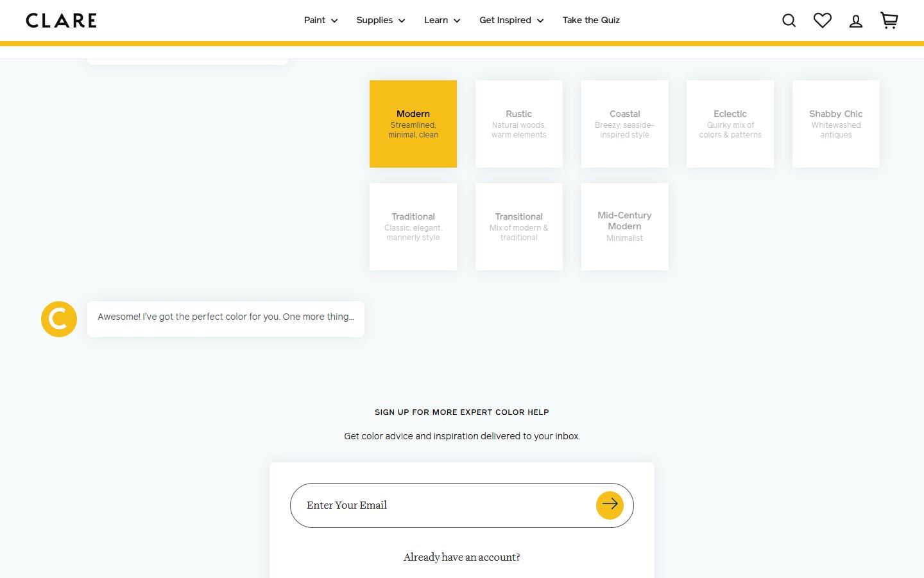Click Already have an account link
Image resolution: width=924 pixels, height=578 pixels.
(462, 557)
